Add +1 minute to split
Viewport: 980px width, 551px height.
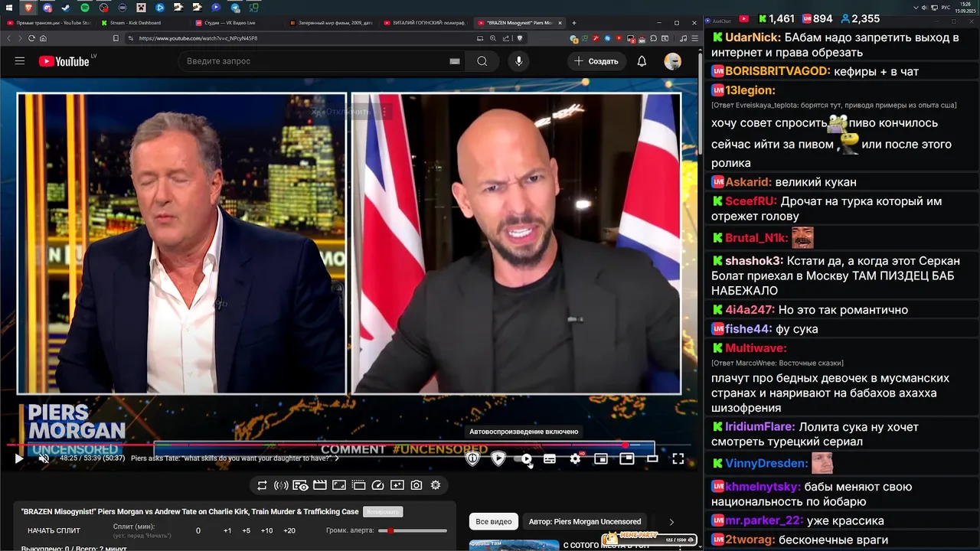tap(227, 530)
